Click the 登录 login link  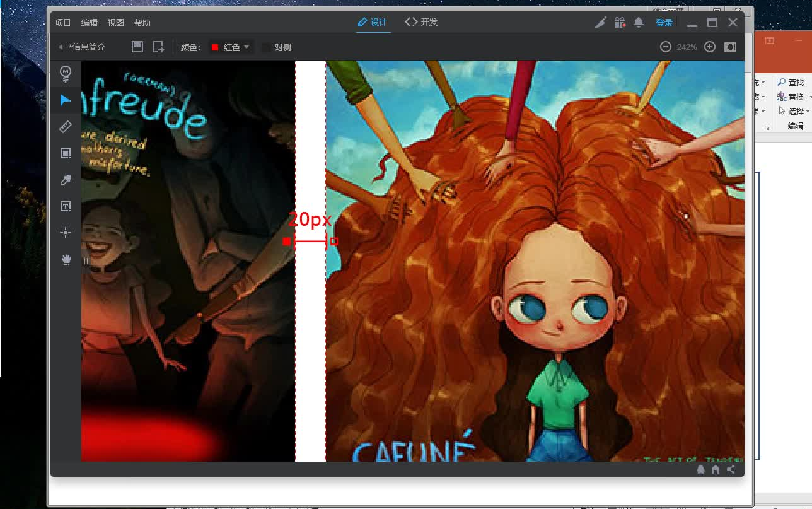[664, 23]
